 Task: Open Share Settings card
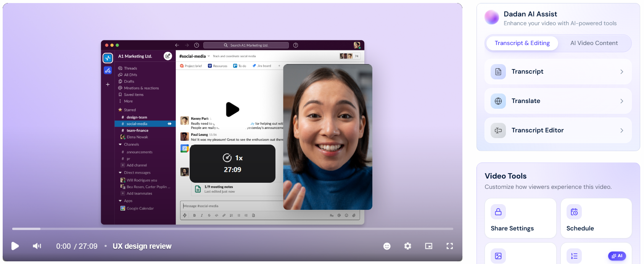pyautogui.click(x=520, y=218)
